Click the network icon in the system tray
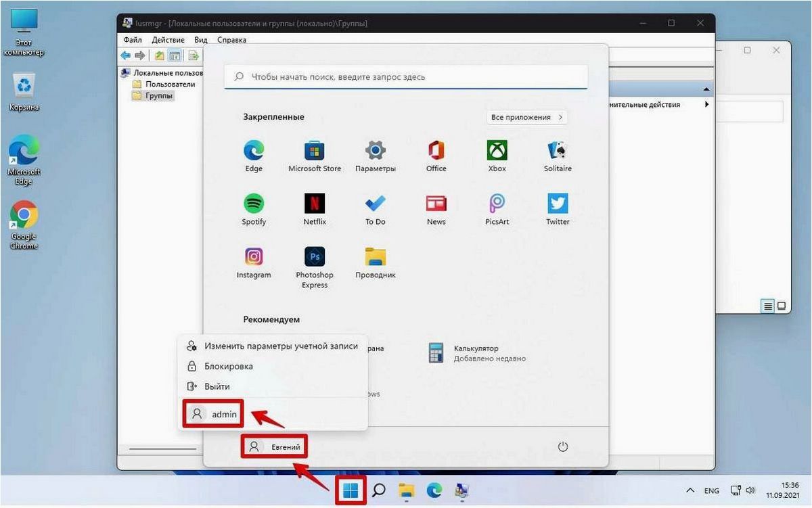This screenshot has height=508, width=812. 736,490
